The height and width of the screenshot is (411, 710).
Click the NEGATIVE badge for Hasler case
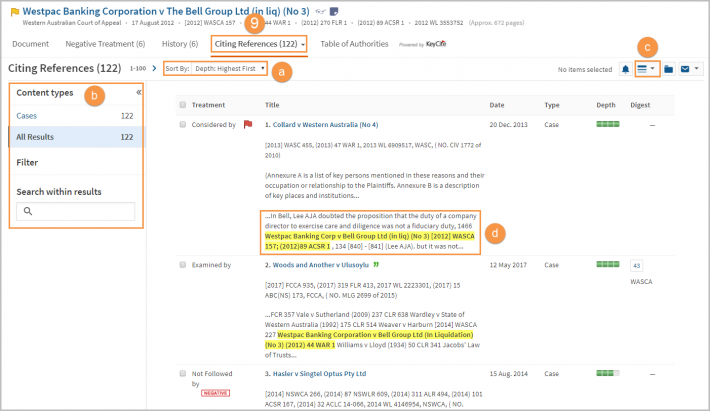[x=216, y=393]
